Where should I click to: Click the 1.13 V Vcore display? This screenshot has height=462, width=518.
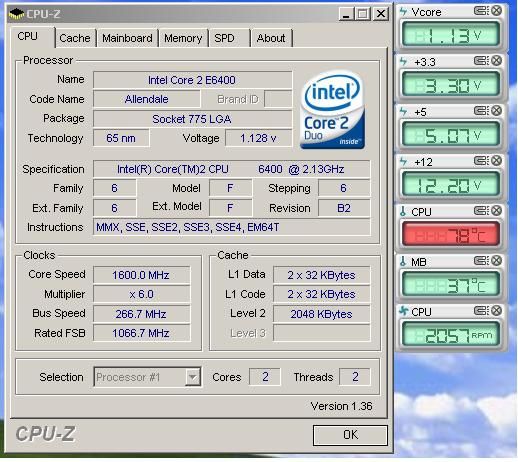451,35
